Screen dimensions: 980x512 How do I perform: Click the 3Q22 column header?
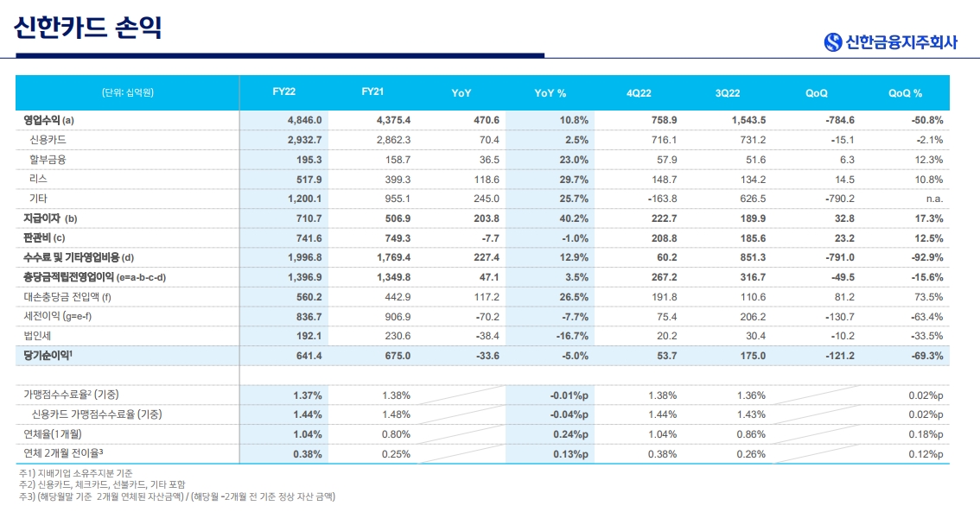pyautogui.click(x=728, y=93)
